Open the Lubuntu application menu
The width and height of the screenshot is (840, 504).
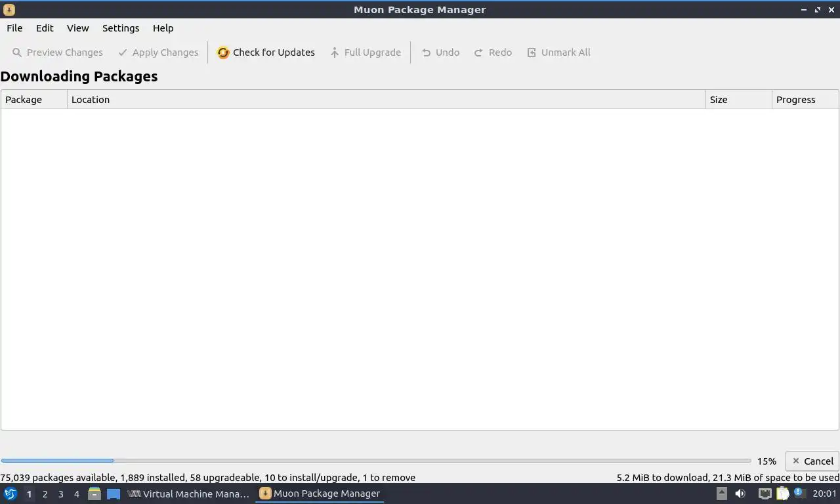(x=10, y=493)
